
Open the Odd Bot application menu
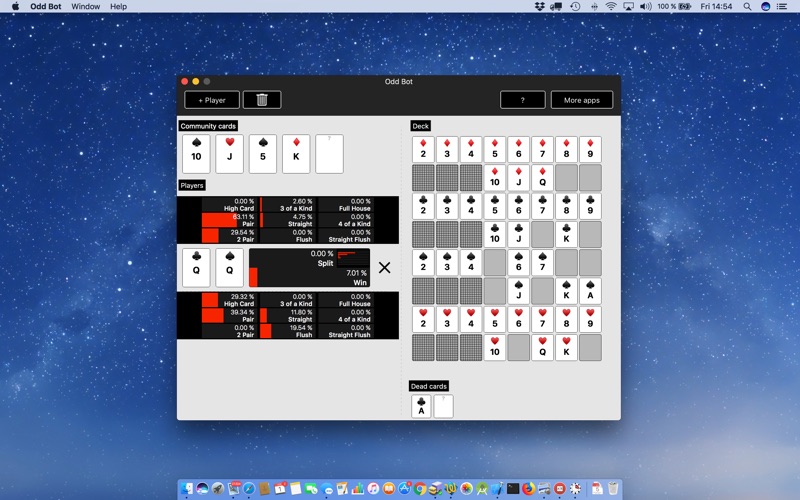click(x=46, y=6)
